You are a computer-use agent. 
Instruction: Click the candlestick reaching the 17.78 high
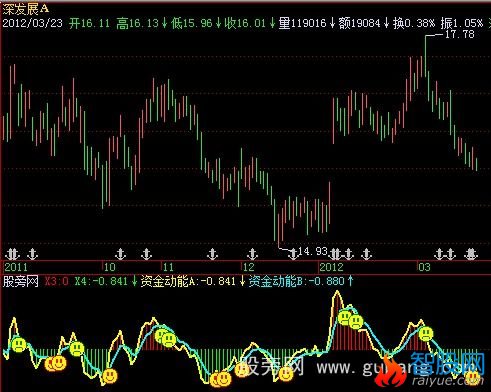click(425, 55)
